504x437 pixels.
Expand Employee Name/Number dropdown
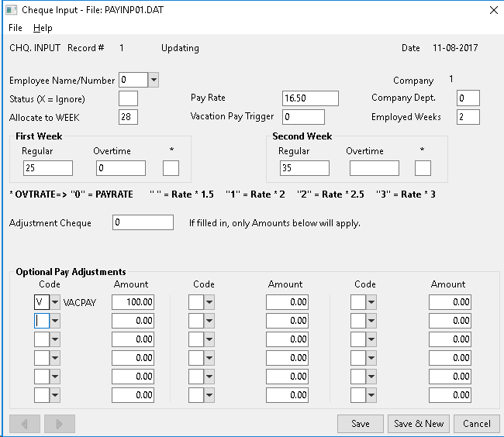click(154, 80)
